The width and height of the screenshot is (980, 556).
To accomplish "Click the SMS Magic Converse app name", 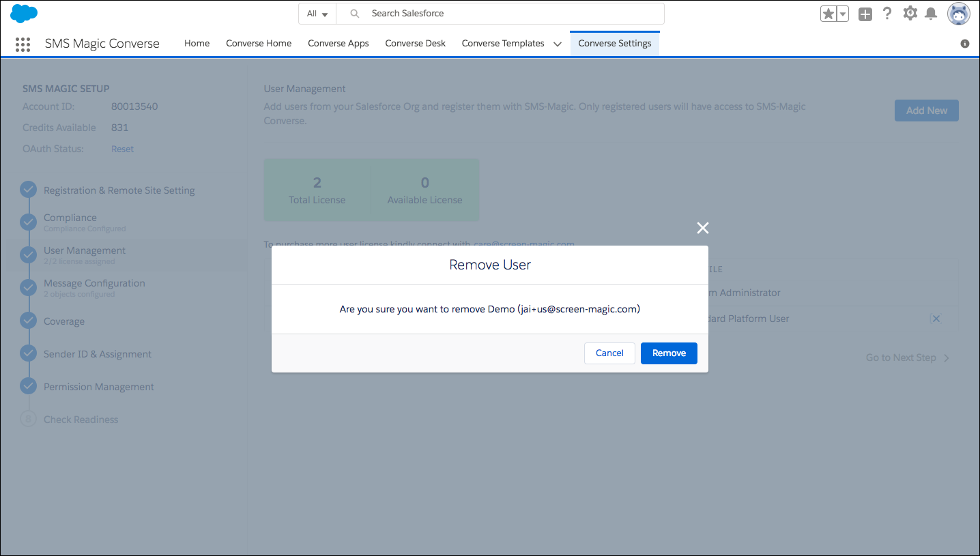I will 102,44.
